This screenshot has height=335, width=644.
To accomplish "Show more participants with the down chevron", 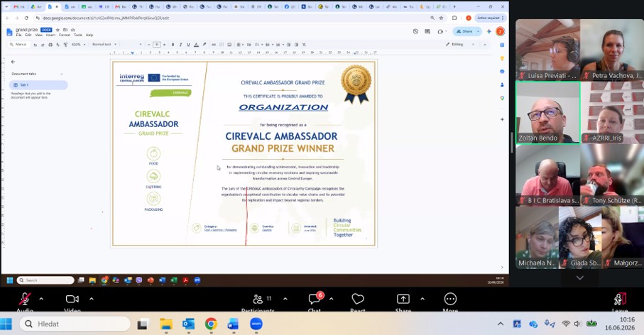I will (579, 278).
